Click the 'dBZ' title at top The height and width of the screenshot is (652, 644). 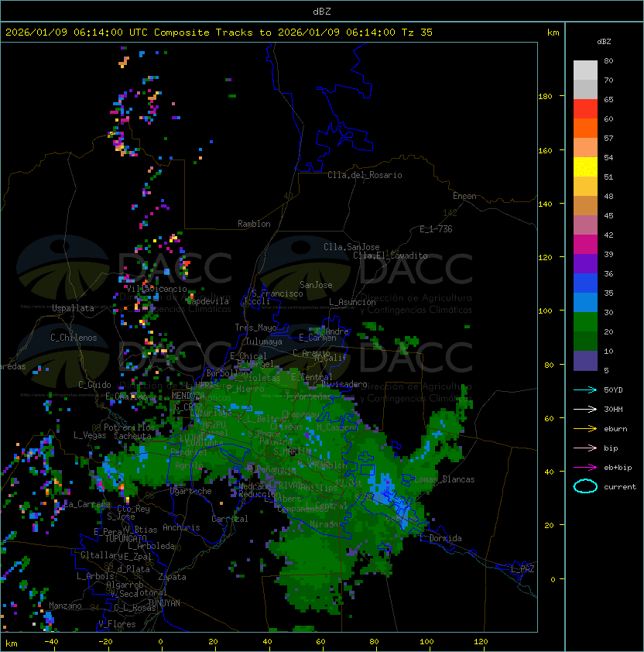(x=322, y=12)
